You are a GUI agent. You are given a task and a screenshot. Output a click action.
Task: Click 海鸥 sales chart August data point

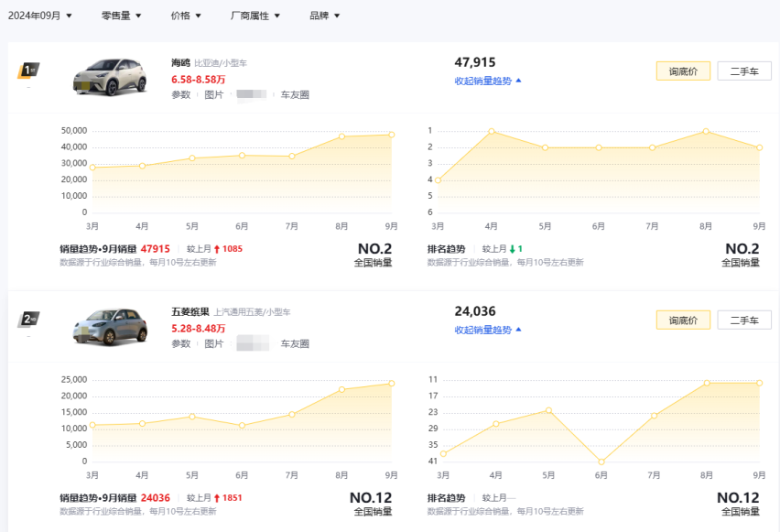pyautogui.click(x=341, y=136)
